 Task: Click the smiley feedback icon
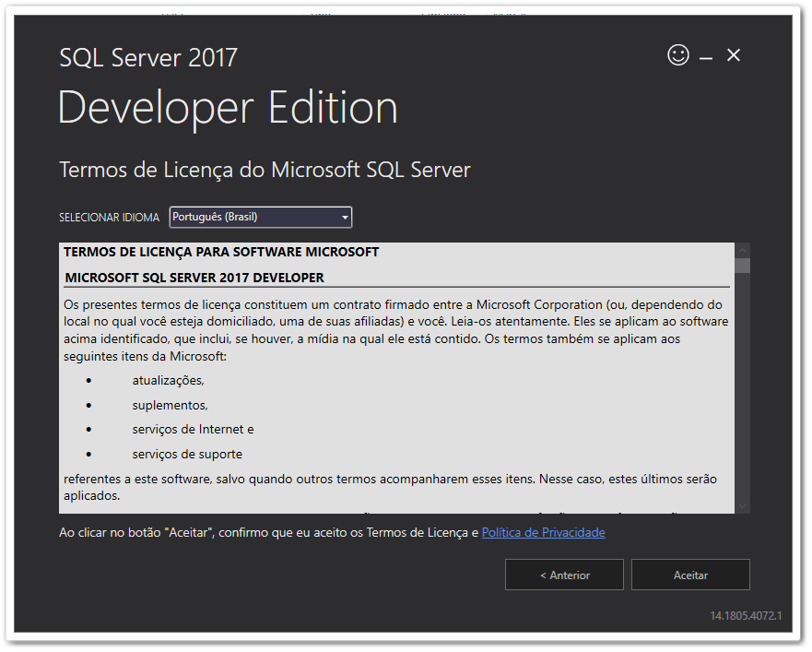[x=677, y=55]
